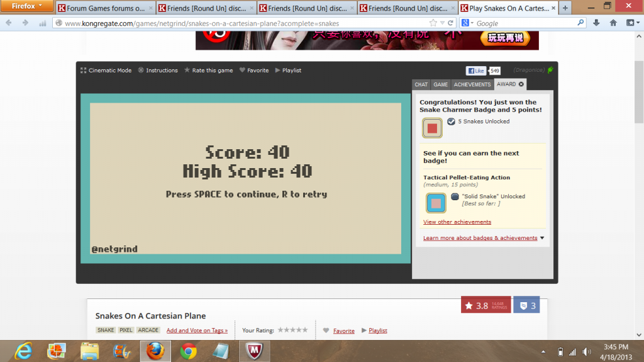Click the Snake Charmer badge icon
This screenshot has width=644, height=362.
click(x=432, y=128)
